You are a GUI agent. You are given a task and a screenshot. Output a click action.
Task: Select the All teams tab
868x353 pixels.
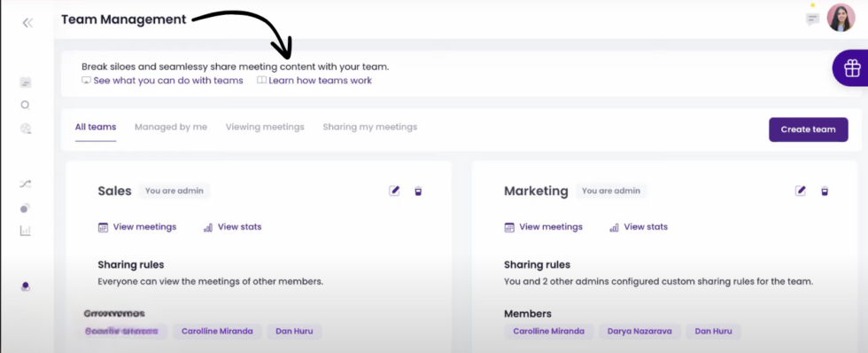[x=96, y=128]
